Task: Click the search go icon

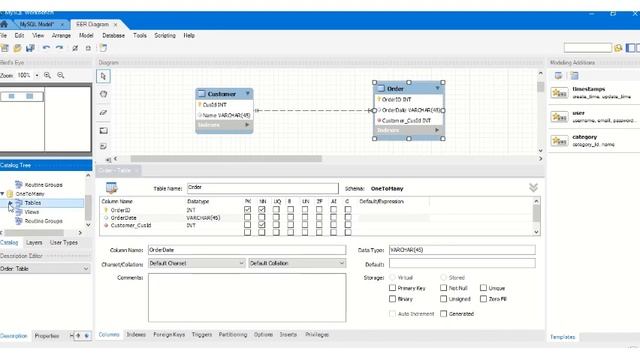Action: (618, 48)
